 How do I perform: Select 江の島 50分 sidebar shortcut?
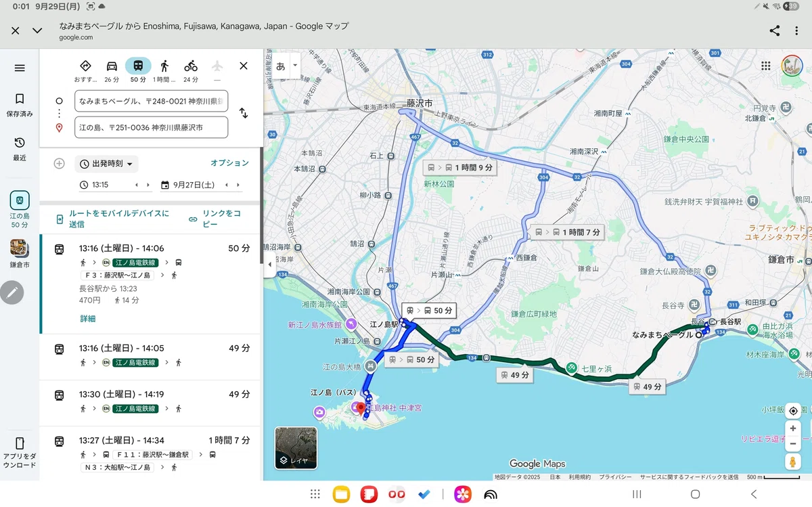pyautogui.click(x=20, y=209)
